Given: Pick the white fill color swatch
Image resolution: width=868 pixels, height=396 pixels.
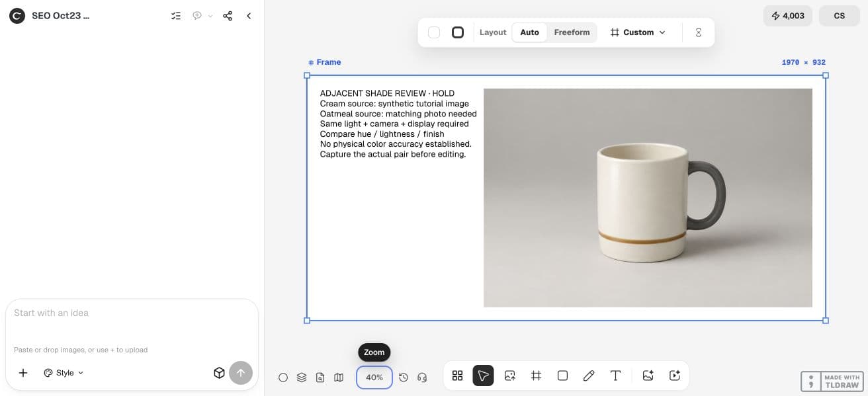Looking at the screenshot, I should point(434,32).
